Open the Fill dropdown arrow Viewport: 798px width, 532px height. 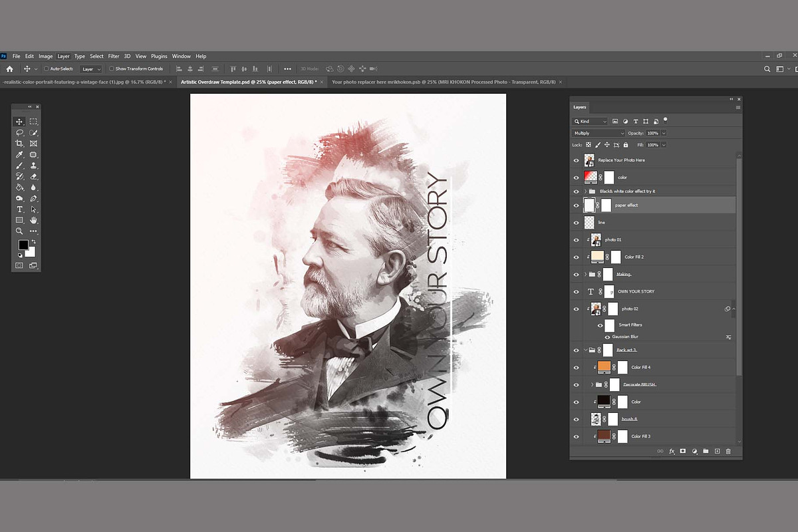coord(664,144)
